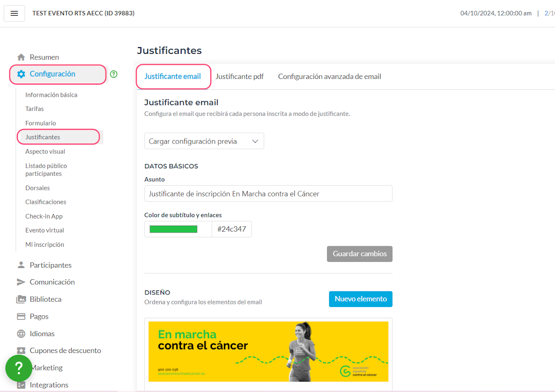Click the hex color code field
555x392 pixels.
[x=232, y=229]
